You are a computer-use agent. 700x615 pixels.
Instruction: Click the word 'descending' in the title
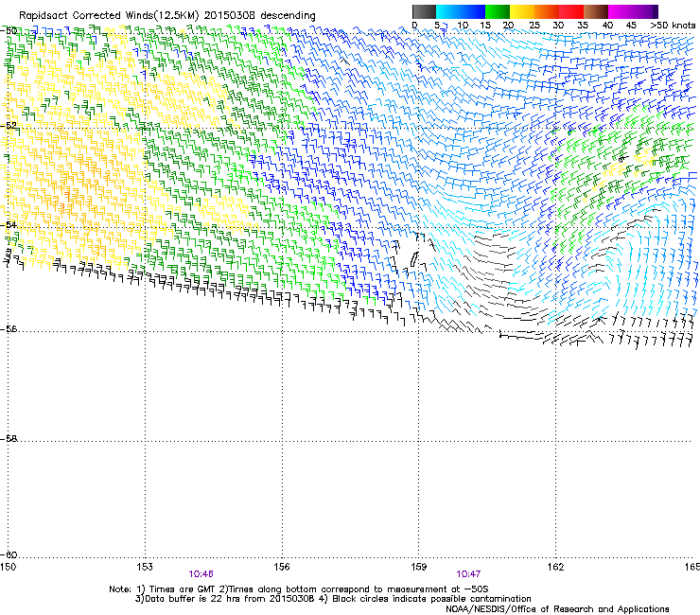tap(288, 16)
